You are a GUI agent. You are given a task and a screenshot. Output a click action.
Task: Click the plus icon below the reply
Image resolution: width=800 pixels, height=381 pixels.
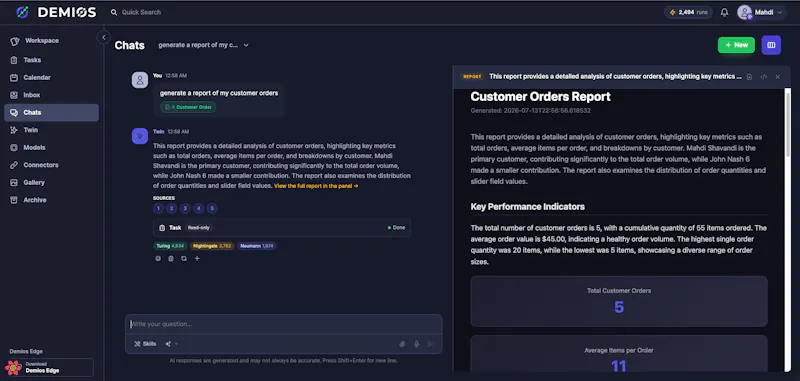pos(197,259)
